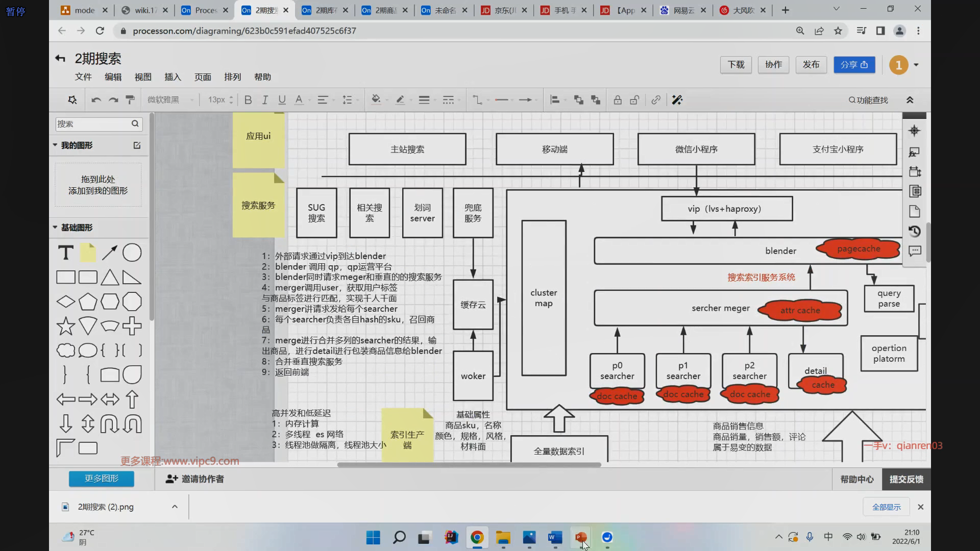Open the fill color picker
The width and height of the screenshot is (980, 551).
pos(376,100)
